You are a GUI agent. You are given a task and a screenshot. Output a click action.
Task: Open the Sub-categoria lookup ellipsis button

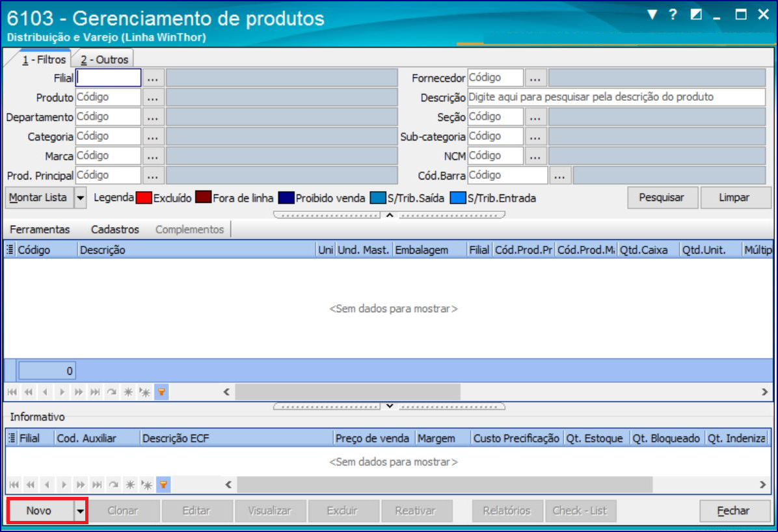[x=535, y=137]
